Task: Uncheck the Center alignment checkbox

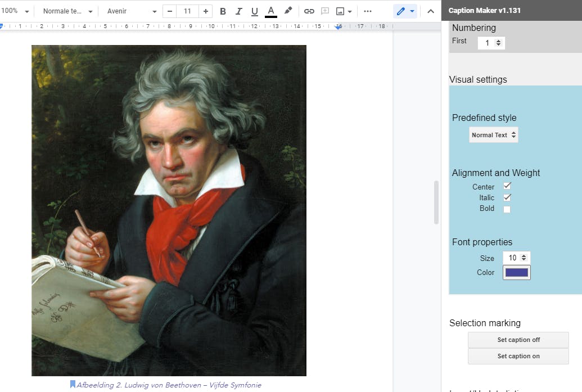Action: coord(507,186)
